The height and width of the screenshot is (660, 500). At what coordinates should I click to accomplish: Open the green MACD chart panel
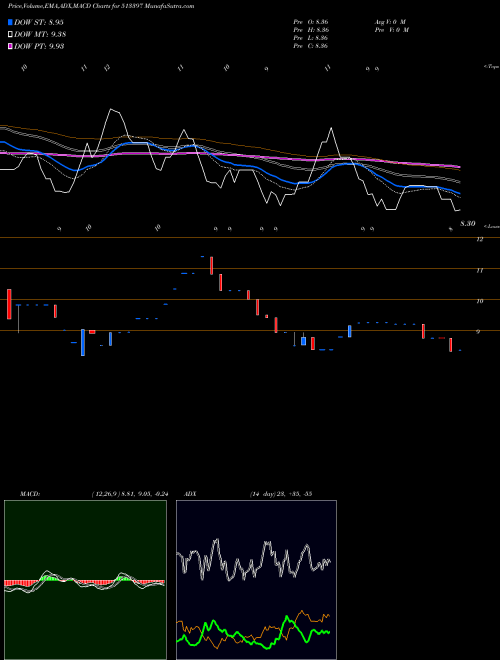pyautogui.click(x=85, y=580)
